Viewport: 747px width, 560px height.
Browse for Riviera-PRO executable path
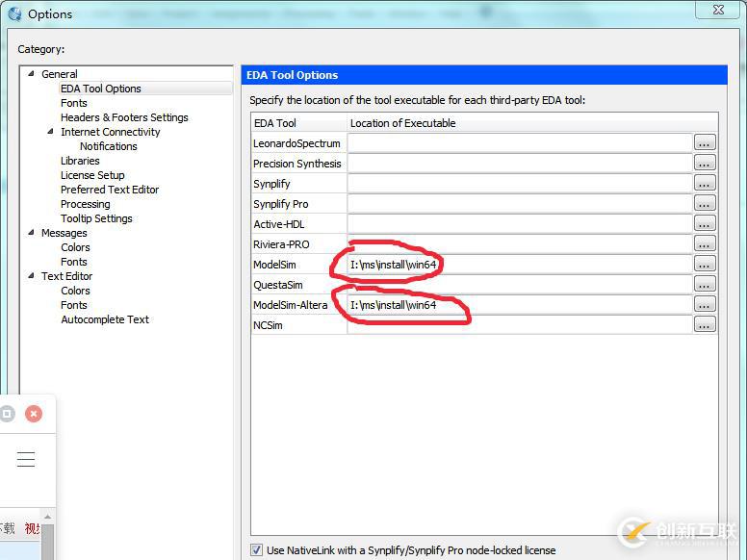(705, 243)
